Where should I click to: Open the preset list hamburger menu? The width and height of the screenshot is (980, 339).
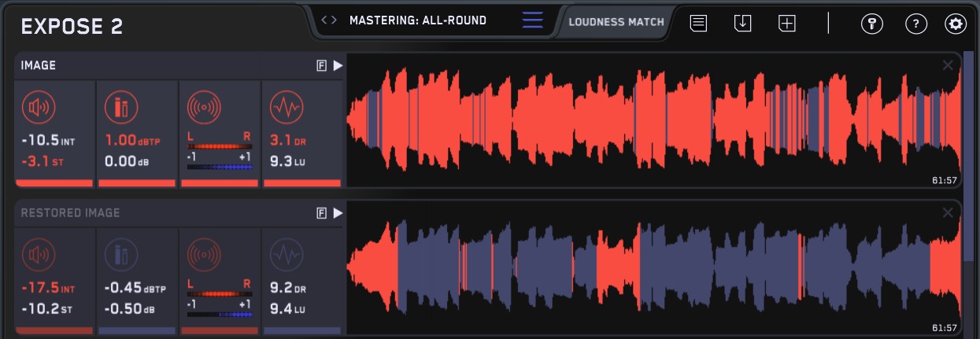click(533, 20)
